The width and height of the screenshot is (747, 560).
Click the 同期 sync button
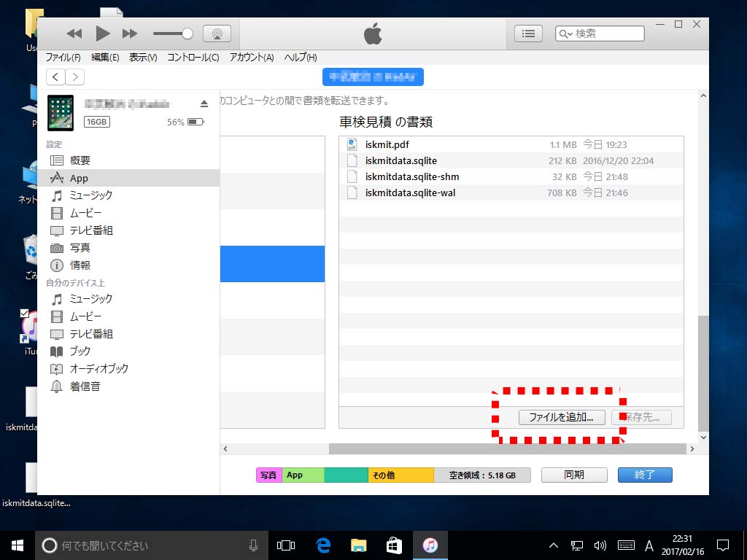(x=574, y=475)
